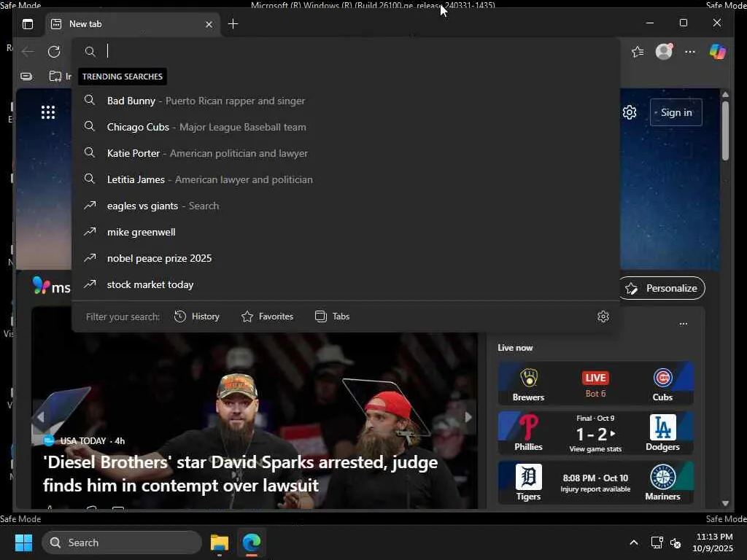This screenshot has height=560, width=747.
Task: Open a new tab with plus button
Action: click(x=233, y=24)
